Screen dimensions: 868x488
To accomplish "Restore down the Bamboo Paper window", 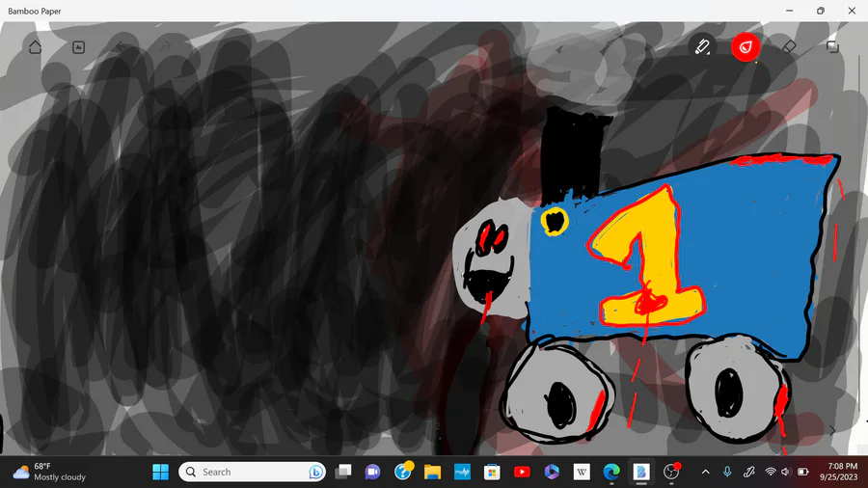I will coord(821,11).
